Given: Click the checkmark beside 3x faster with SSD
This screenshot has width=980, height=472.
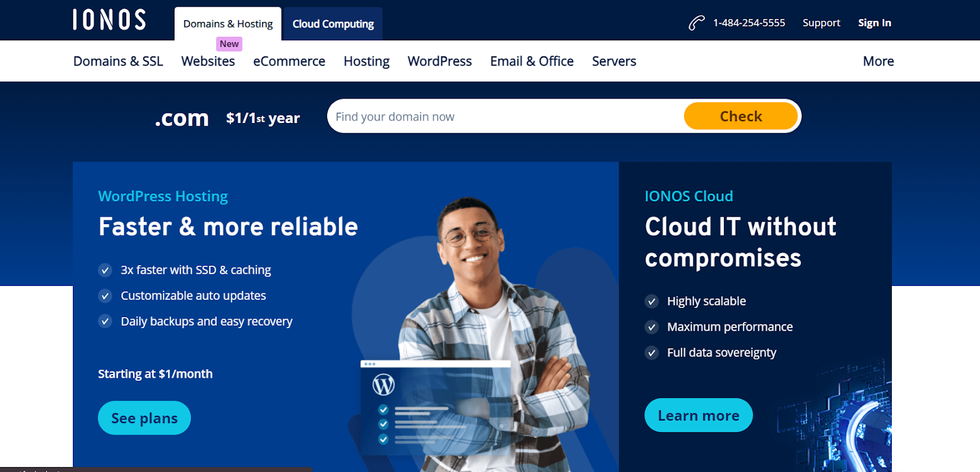Looking at the screenshot, I should [x=105, y=270].
